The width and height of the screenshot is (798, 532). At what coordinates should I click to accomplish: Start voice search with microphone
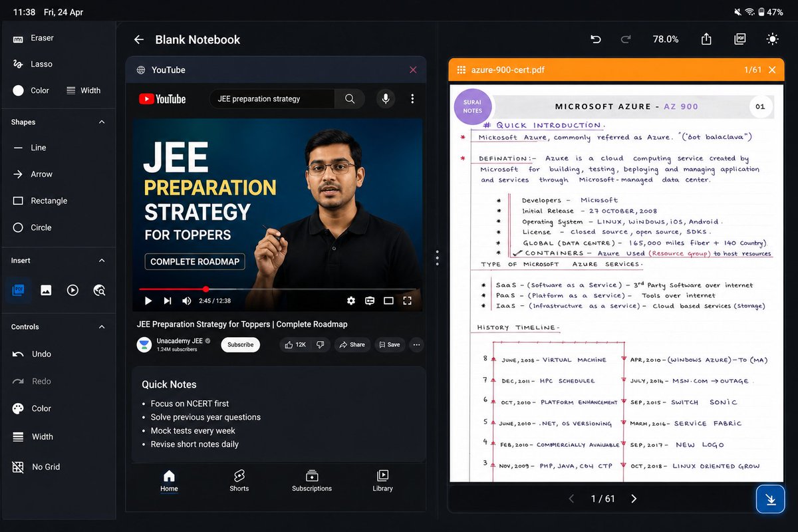click(x=385, y=99)
